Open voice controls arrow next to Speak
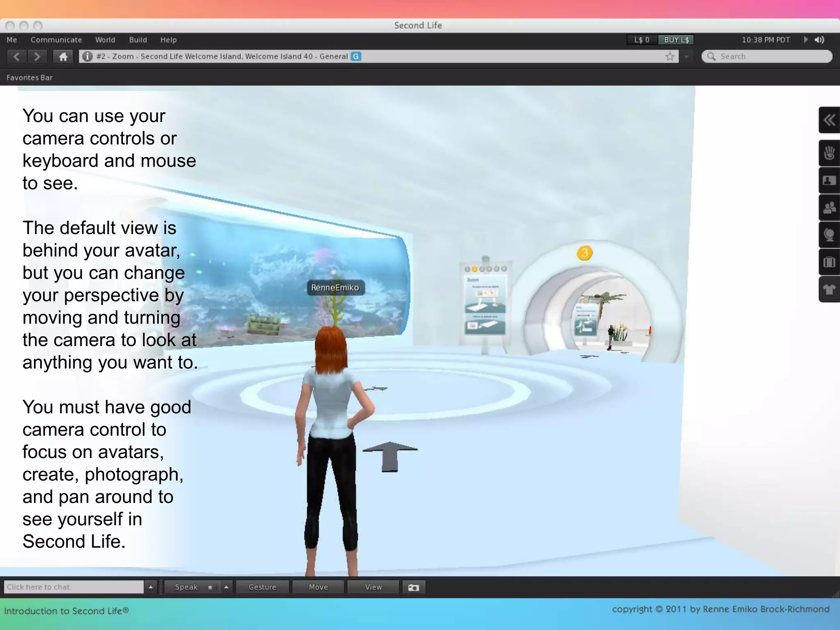 (226, 587)
